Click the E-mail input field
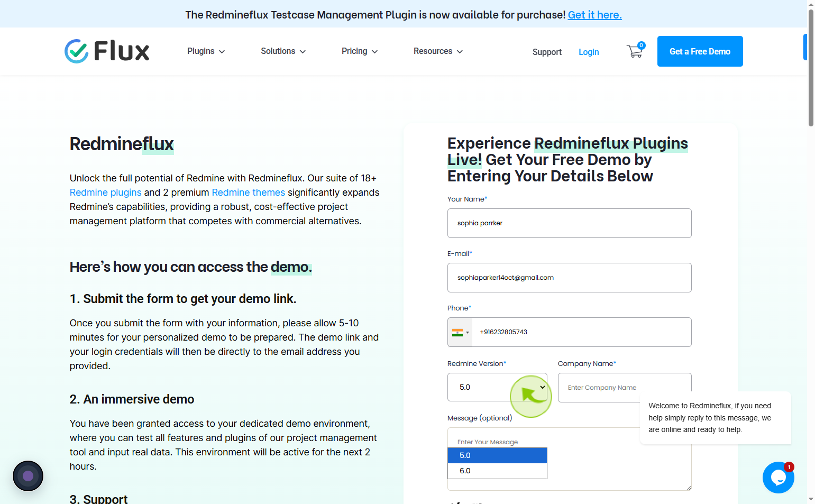Screen dimensions: 815x504 click(569, 278)
